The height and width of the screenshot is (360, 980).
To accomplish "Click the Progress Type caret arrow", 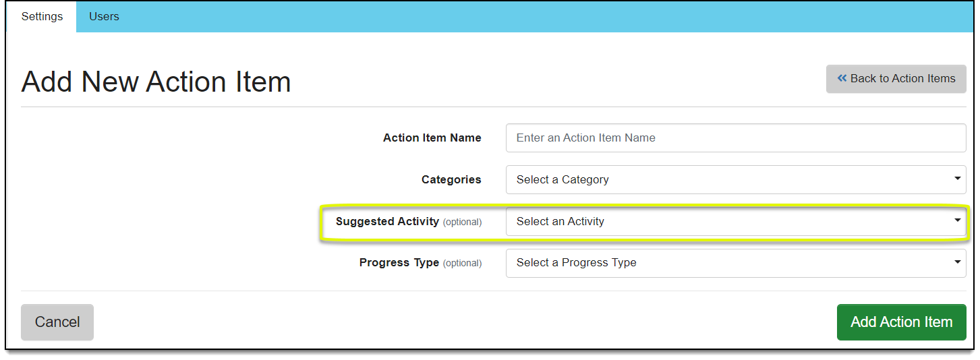I will (957, 262).
